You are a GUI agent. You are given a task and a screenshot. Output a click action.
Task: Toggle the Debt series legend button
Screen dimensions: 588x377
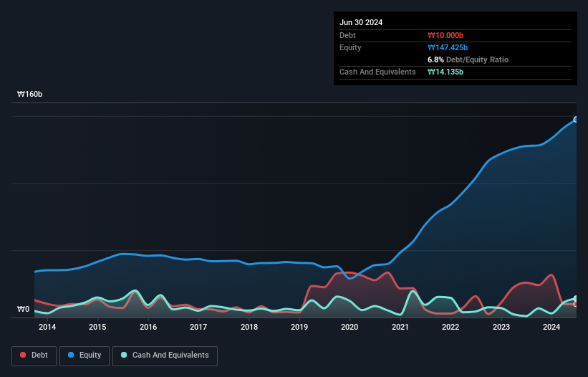(34, 355)
